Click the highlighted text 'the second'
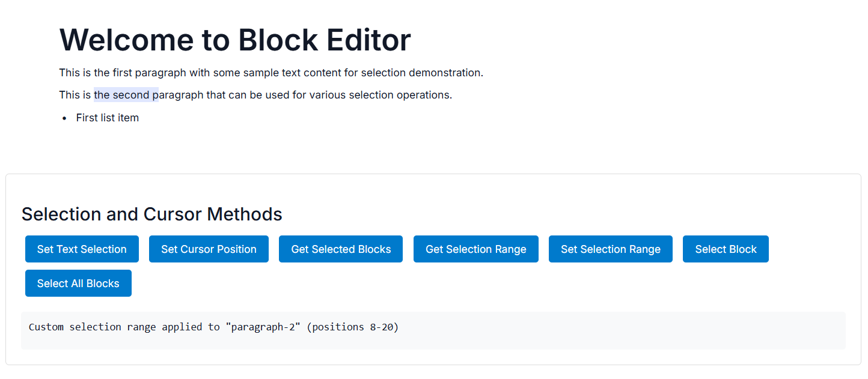Screen dimensions: 868x379 pos(121,95)
